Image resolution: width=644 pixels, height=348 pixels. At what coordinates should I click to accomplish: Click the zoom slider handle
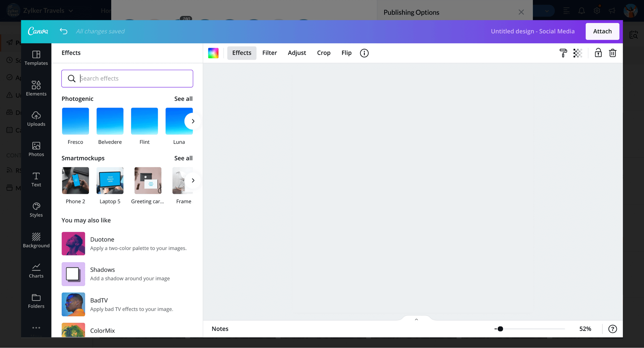tap(500, 329)
